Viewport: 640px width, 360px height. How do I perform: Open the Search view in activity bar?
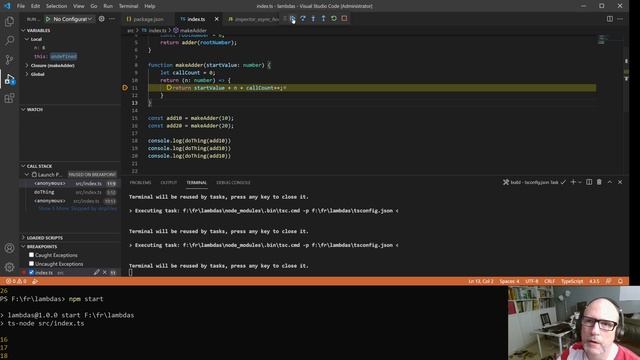click(9, 40)
